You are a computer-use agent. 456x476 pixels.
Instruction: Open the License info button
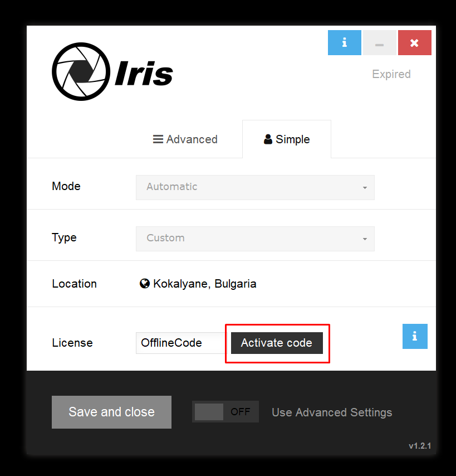tap(415, 336)
